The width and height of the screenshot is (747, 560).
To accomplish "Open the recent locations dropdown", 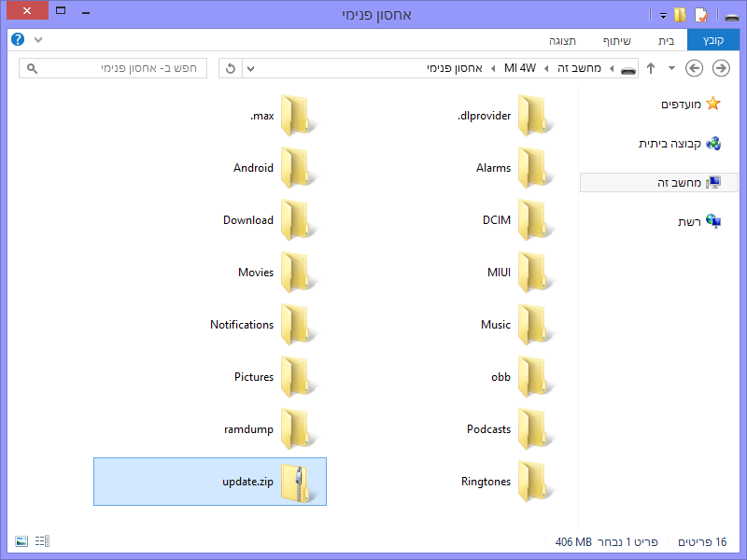I will click(x=671, y=68).
